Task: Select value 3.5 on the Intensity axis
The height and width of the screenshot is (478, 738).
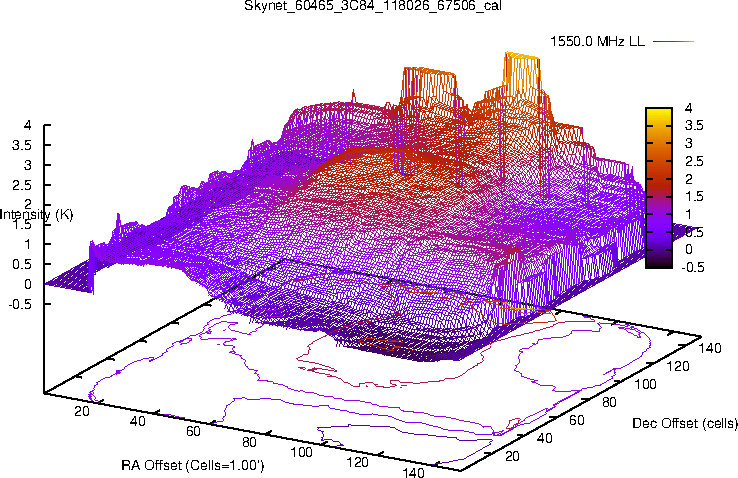Action: coord(22,145)
